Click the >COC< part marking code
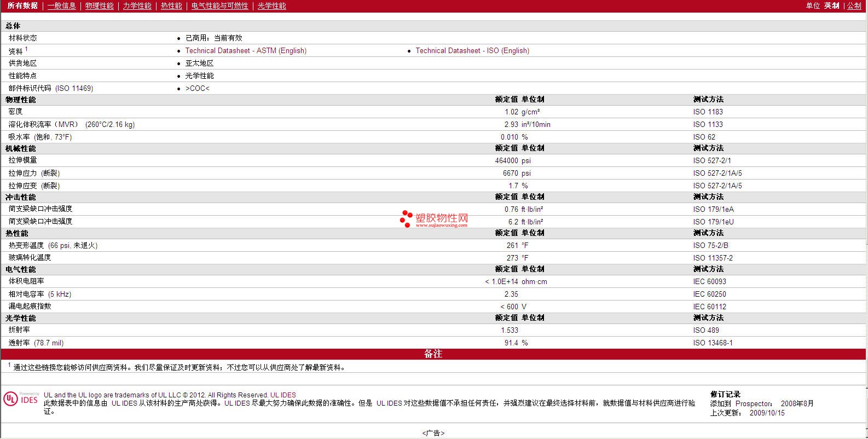 [x=197, y=88]
